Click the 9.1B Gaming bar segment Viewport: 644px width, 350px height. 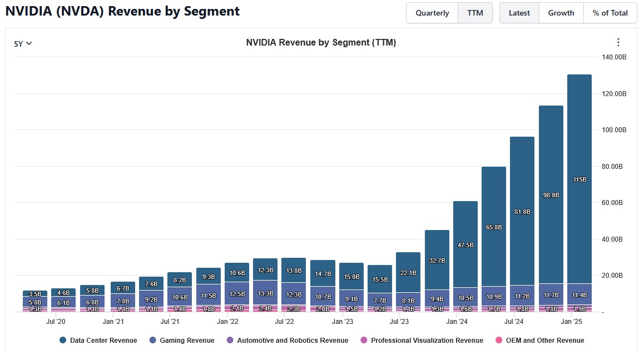click(x=351, y=299)
